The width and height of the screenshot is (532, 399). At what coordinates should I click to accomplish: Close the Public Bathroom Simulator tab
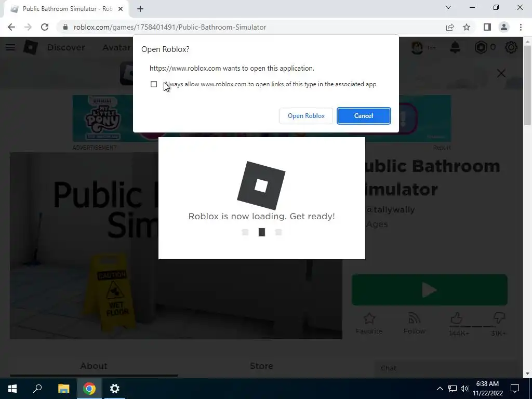[121, 9]
